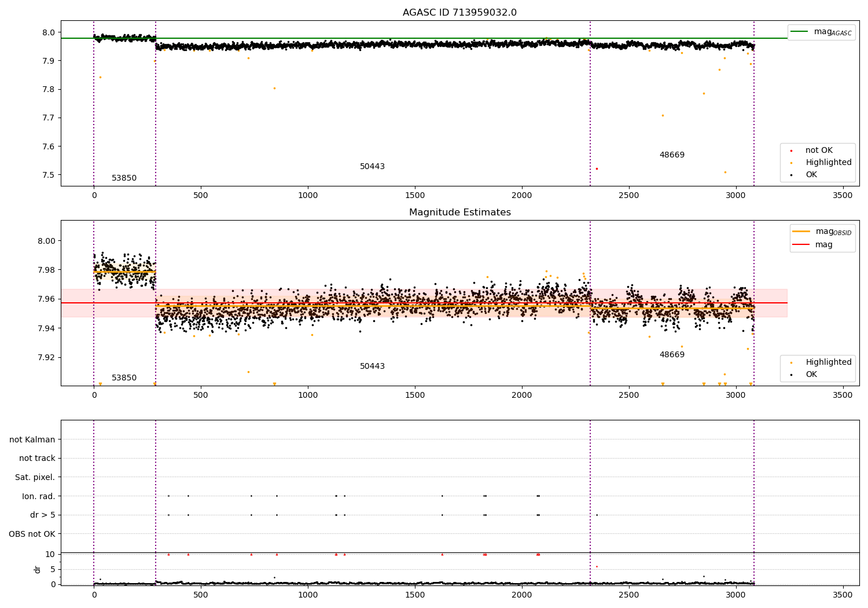Click the red line sample beside 'mag' legend entry
The height and width of the screenshot is (608, 868).
click(x=801, y=245)
